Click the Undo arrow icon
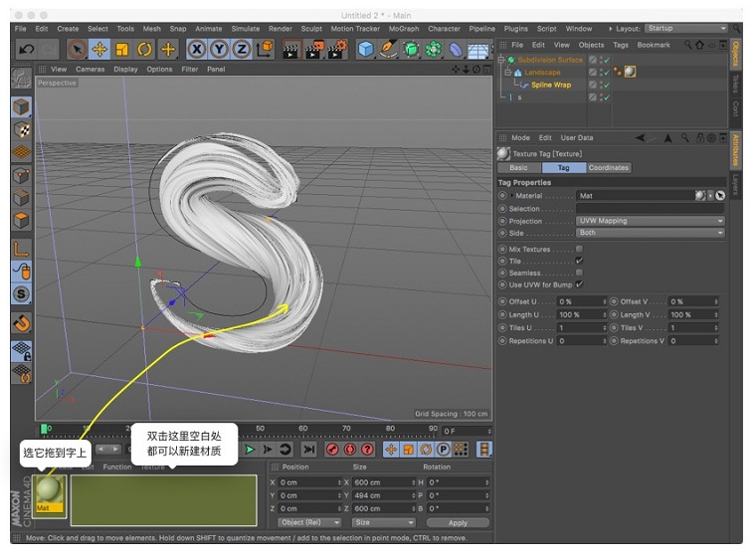The height and width of the screenshot is (558, 756). point(26,49)
